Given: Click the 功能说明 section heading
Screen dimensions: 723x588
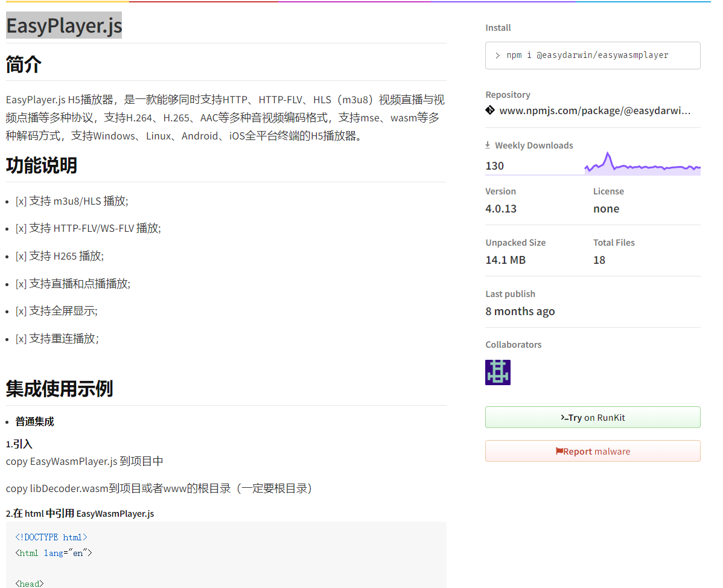Looking at the screenshot, I should point(40,165).
